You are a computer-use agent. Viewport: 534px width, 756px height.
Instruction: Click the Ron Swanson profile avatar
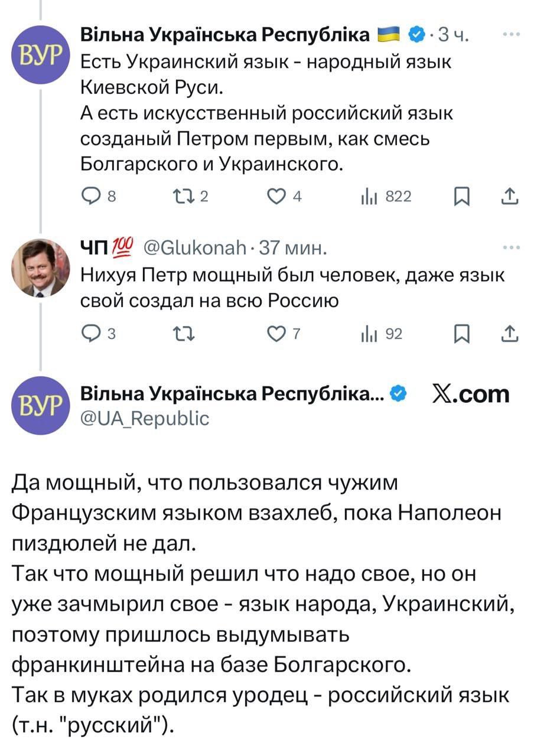click(40, 268)
